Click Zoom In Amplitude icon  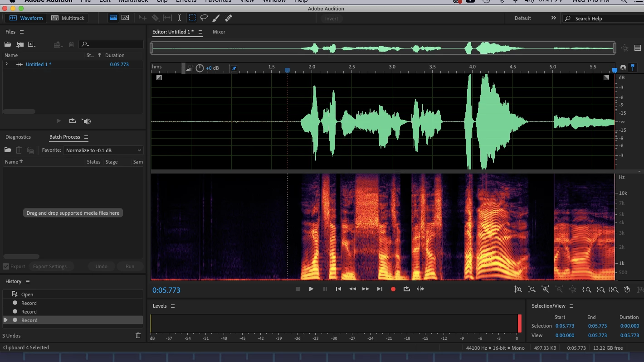pos(518,289)
